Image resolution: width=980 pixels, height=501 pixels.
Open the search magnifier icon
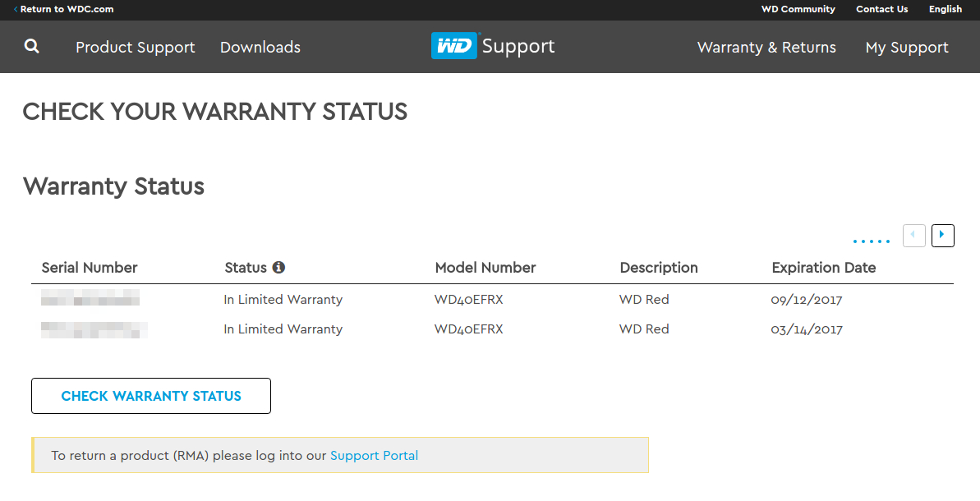(x=31, y=46)
